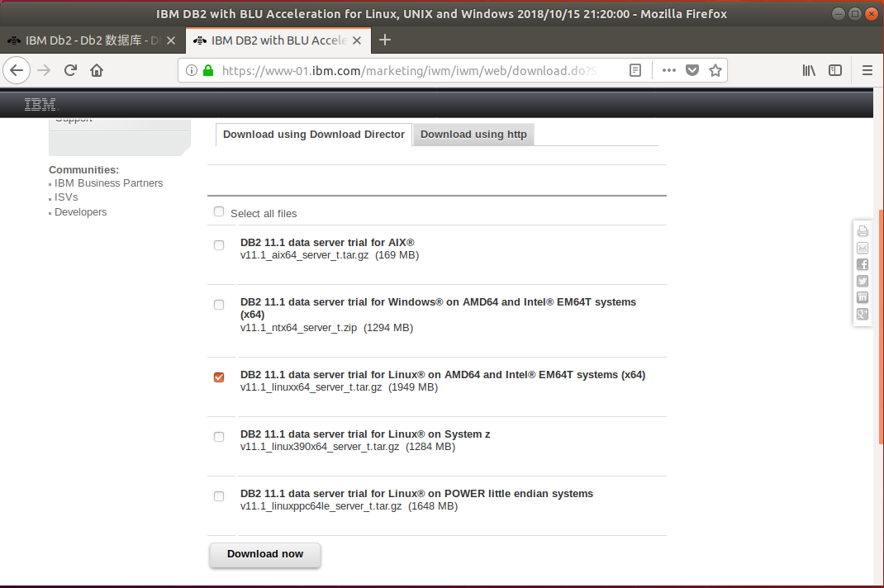This screenshot has width=884, height=588.
Task: Click DB2 11.1 trial for Windows on AMD64 title
Action: pos(438,308)
